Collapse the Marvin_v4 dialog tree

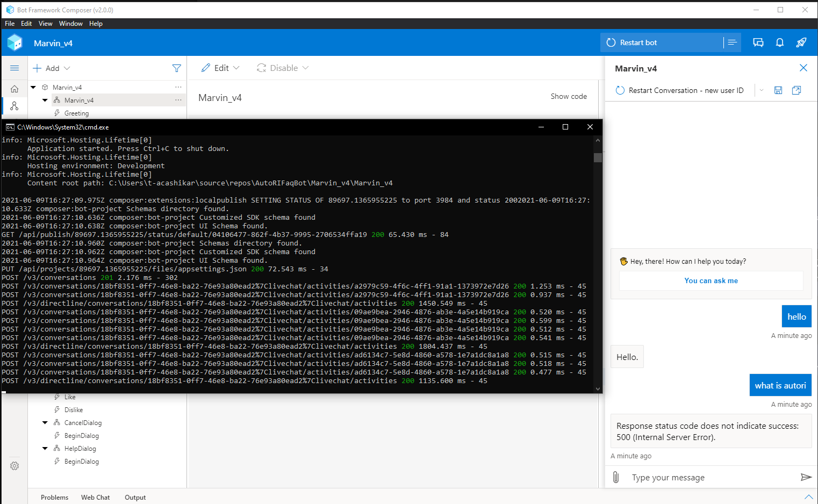pyautogui.click(x=33, y=87)
